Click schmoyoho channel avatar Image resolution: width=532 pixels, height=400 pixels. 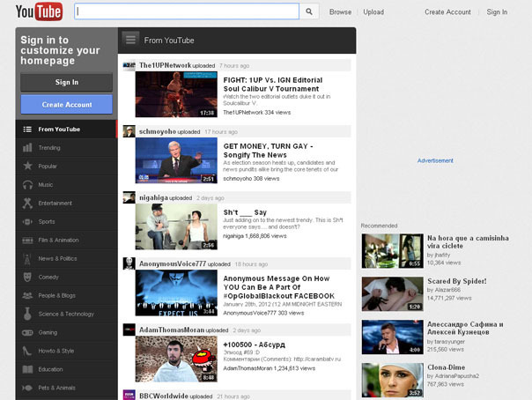129,131
